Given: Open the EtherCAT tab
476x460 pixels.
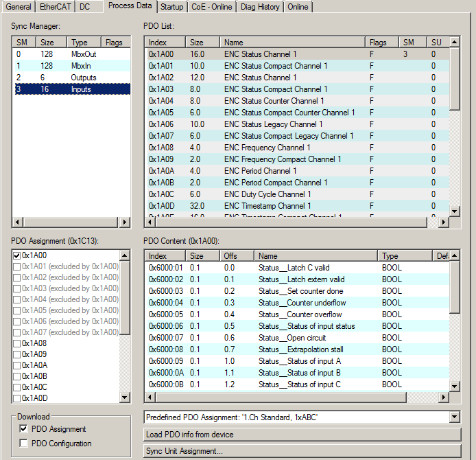Looking at the screenshot, I should point(56,7).
